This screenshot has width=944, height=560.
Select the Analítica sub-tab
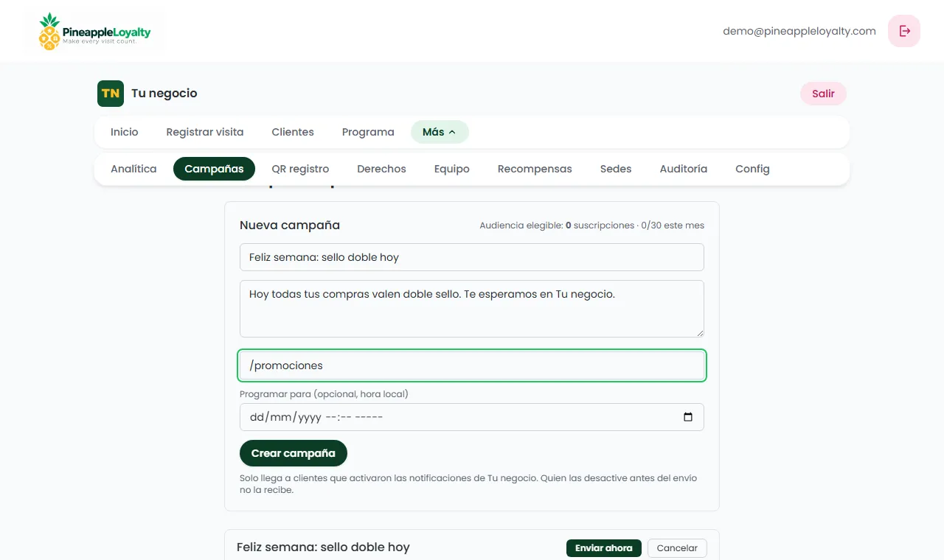(133, 169)
